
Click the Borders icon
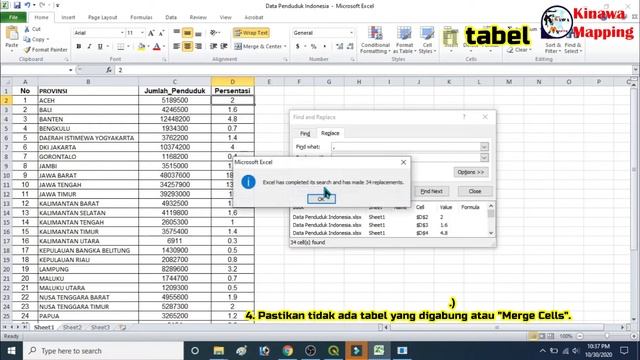click(x=120, y=47)
